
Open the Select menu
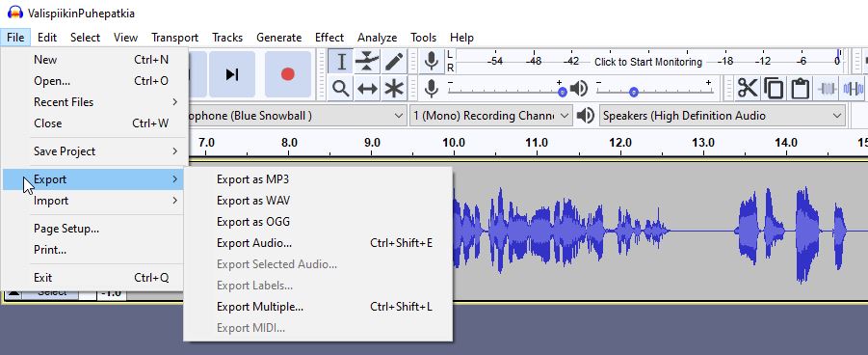tap(85, 38)
